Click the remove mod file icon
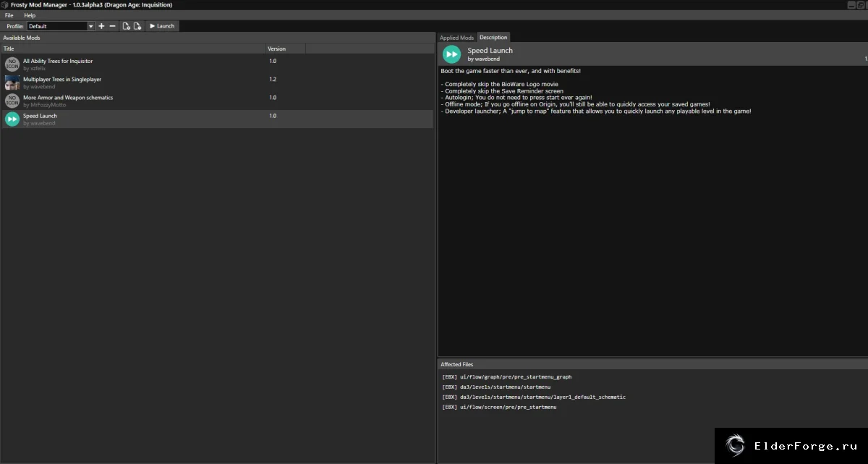The image size is (868, 464). [137, 26]
